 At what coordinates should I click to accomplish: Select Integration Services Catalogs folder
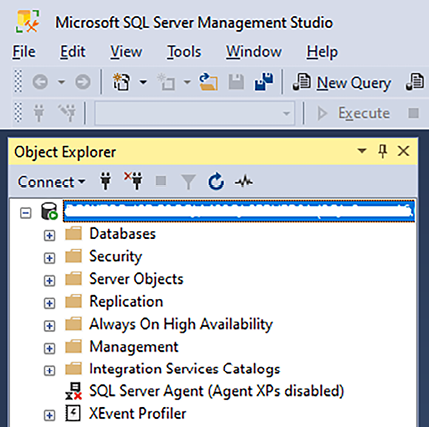185,369
